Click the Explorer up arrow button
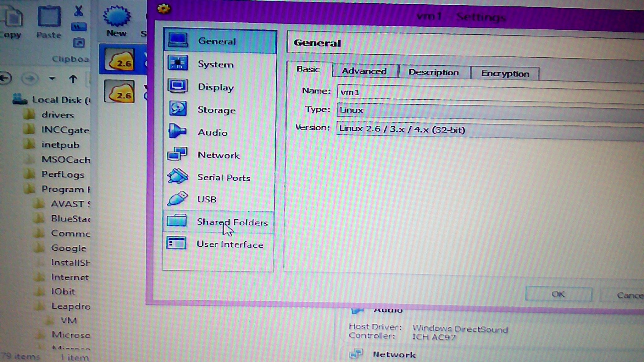The height and width of the screenshot is (362, 644). pyautogui.click(x=73, y=79)
